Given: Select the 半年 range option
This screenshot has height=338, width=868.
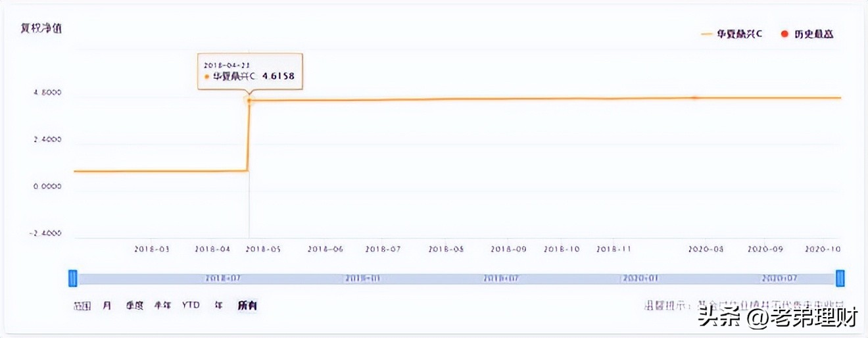Looking at the screenshot, I should [x=162, y=305].
